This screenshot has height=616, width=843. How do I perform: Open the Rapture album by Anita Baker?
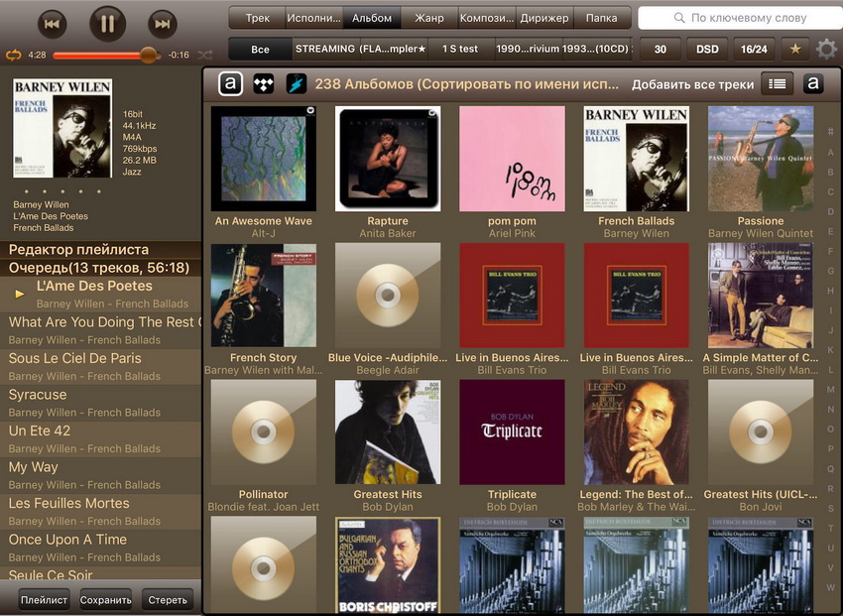(x=388, y=159)
